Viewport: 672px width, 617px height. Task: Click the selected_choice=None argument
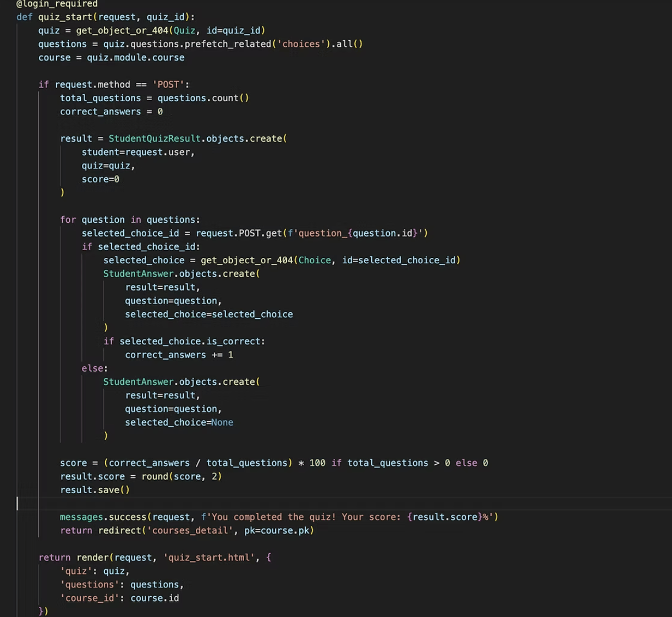[x=179, y=422]
